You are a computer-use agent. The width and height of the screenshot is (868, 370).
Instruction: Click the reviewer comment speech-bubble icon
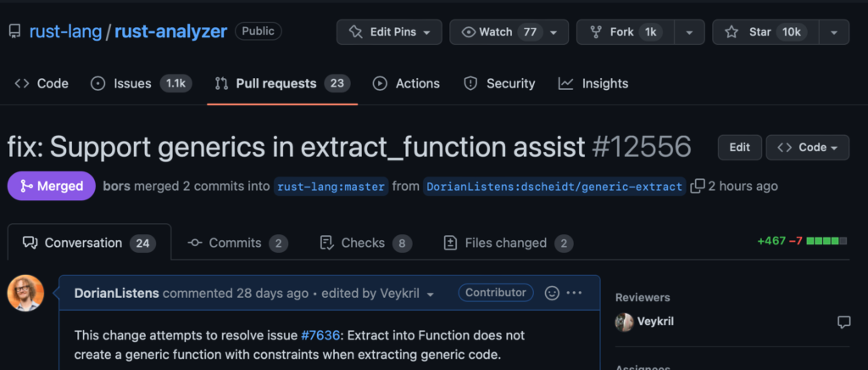(x=843, y=322)
